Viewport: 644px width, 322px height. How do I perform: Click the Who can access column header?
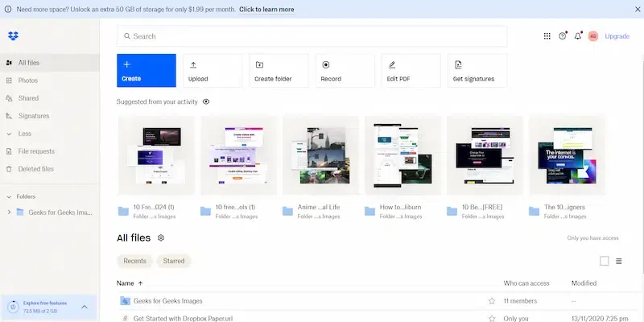point(526,283)
